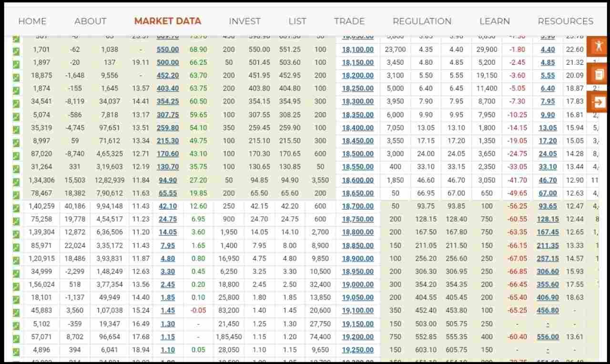This screenshot has height=364, width=610.
Task: Open the RESOURCES menu
Action: pyautogui.click(x=566, y=21)
